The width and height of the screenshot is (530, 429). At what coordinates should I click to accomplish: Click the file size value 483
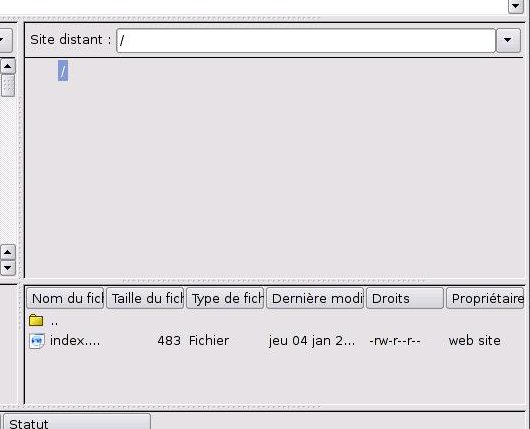169,341
